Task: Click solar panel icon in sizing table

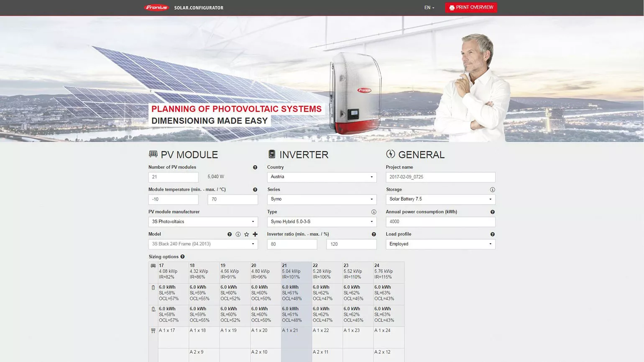Action: pyautogui.click(x=153, y=266)
